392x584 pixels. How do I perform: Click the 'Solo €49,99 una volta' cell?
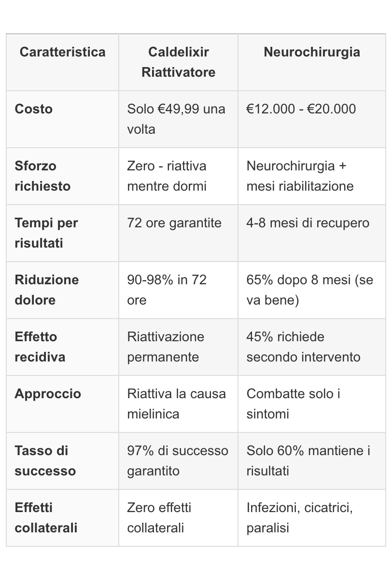click(176, 119)
